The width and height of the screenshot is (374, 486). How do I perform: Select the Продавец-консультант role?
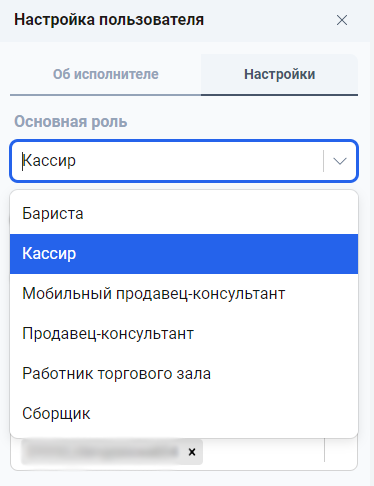click(x=184, y=334)
